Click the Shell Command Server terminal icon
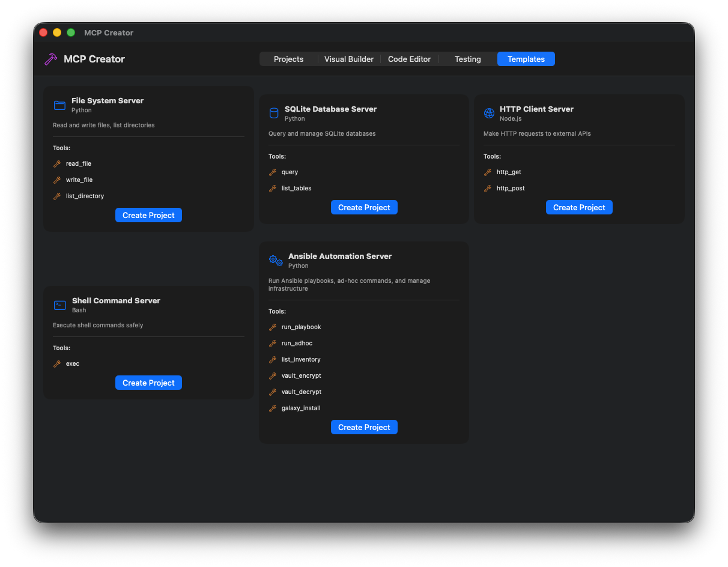The height and width of the screenshot is (567, 728). (59, 305)
